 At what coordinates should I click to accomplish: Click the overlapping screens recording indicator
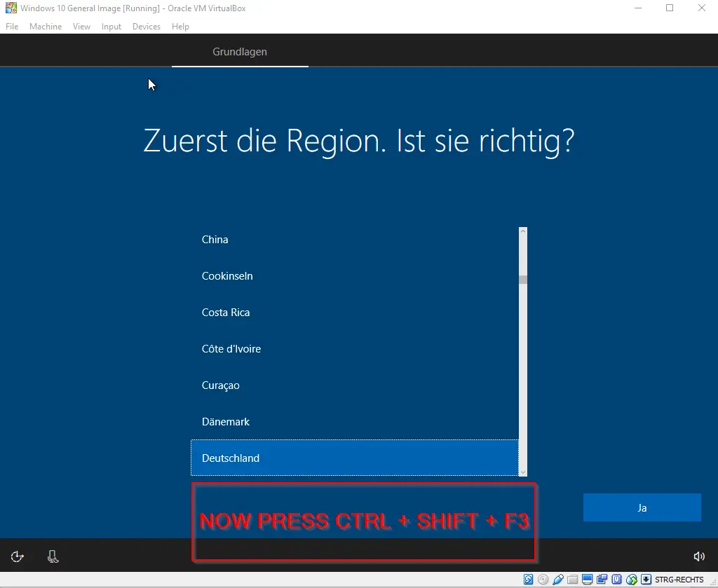[602, 580]
